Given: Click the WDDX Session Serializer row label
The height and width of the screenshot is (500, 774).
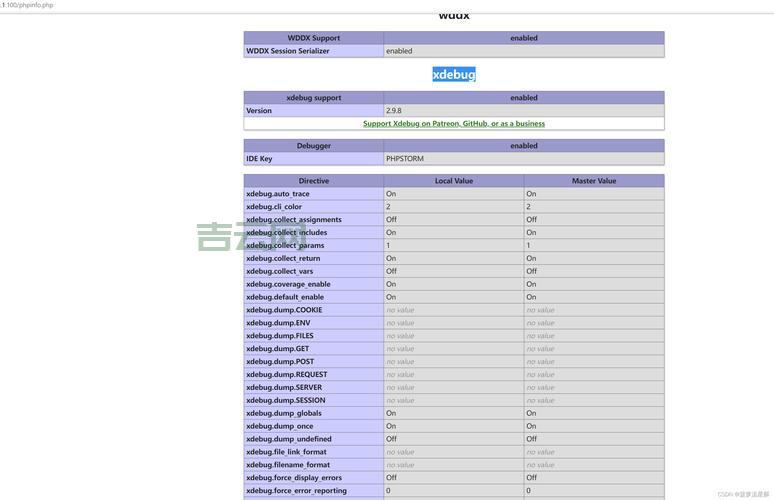Looking at the screenshot, I should (287, 51).
